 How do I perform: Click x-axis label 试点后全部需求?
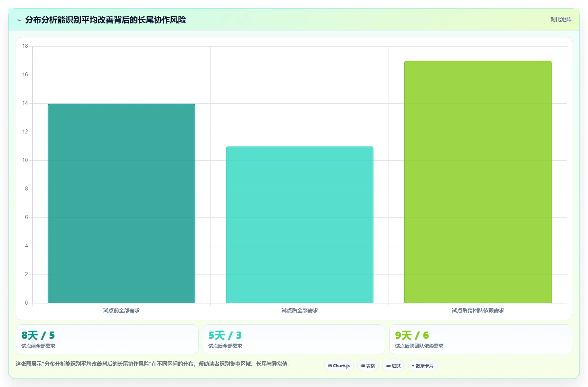pos(300,310)
